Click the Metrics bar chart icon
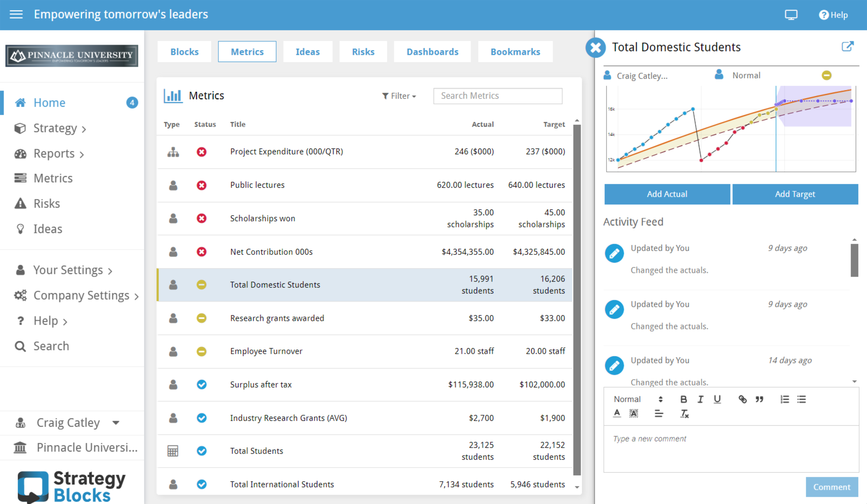This screenshot has width=867, height=504. pos(173,96)
